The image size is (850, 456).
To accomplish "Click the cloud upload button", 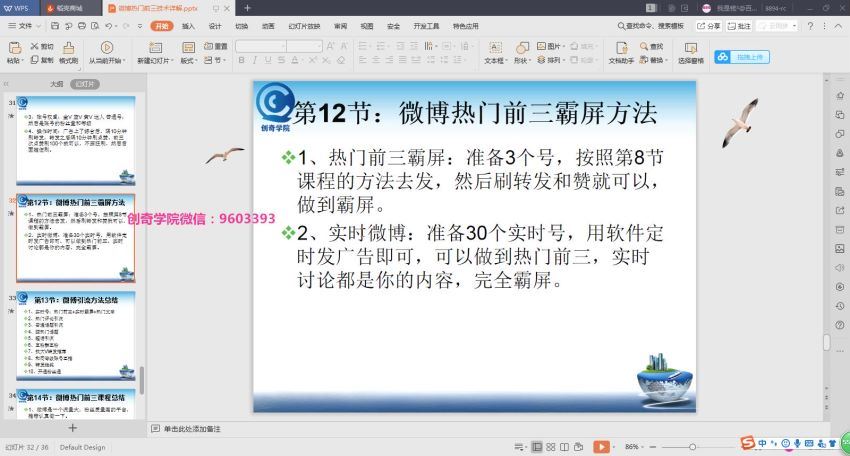I will pos(742,57).
